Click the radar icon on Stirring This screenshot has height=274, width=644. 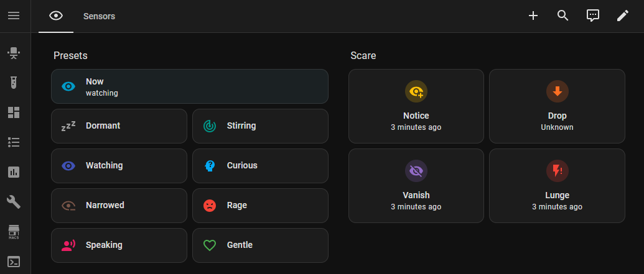pyautogui.click(x=210, y=126)
